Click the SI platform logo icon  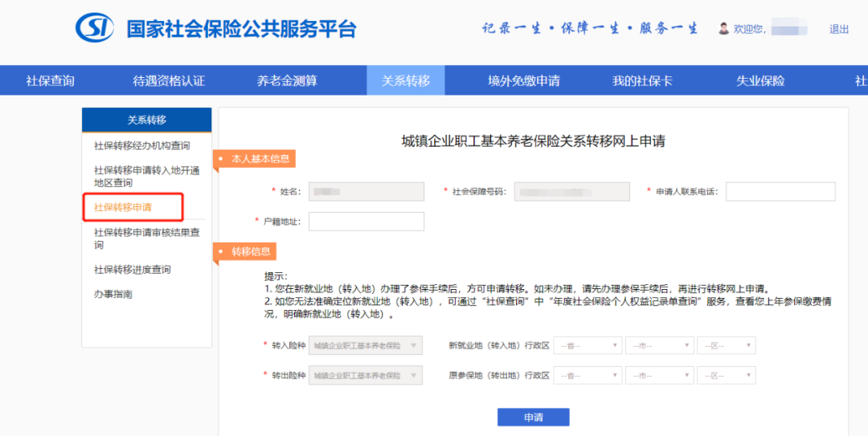click(x=95, y=27)
